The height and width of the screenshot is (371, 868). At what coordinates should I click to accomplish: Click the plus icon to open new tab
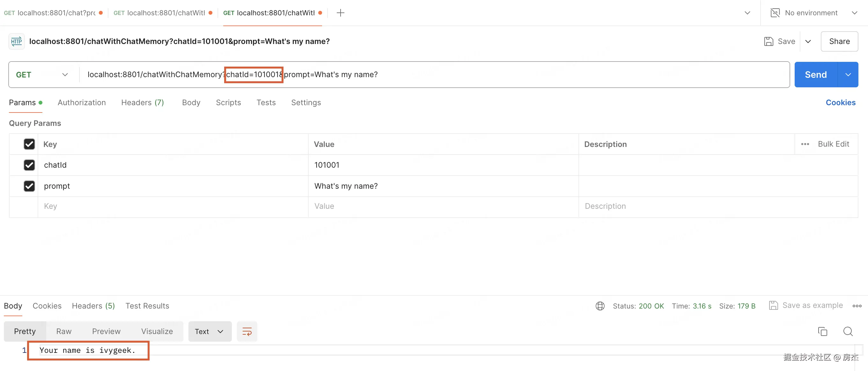[340, 13]
